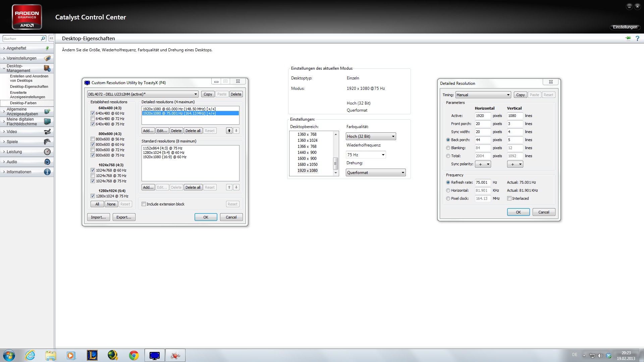
Task: Click the Leistung gauge icon in sidebar
Action: click(x=47, y=152)
